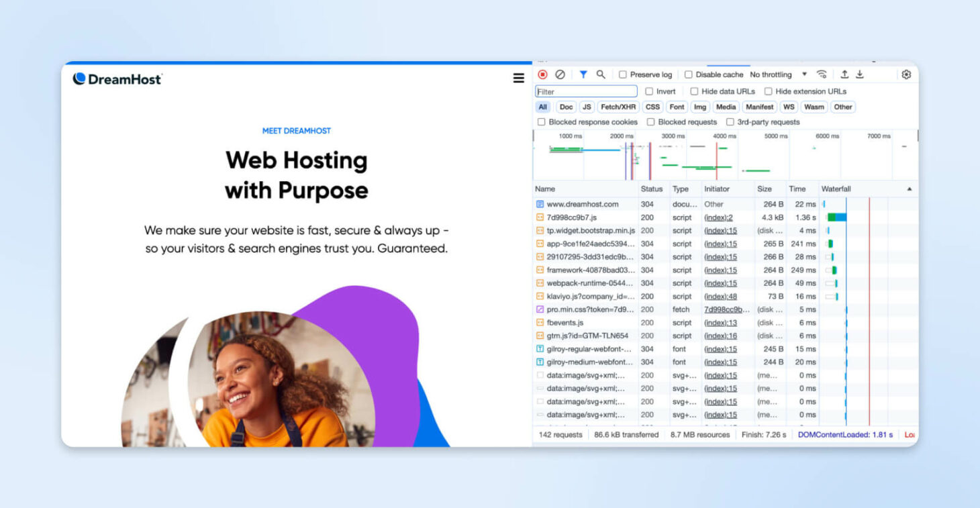The width and height of the screenshot is (980, 508).
Task: Click the 4000 ms timeline overview marker
Action: coord(724,136)
